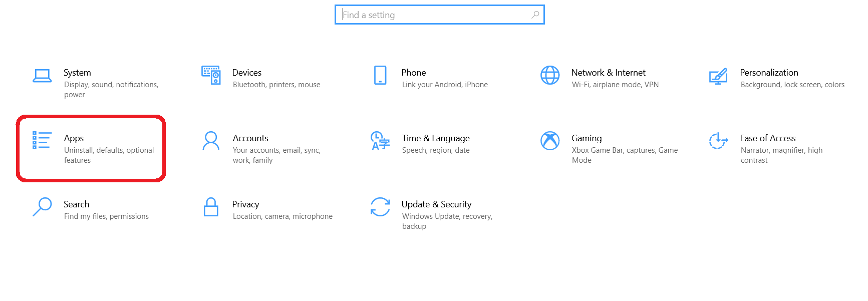The image size is (868, 301).
Task: Click 'Location, camera, microphone' description
Action: click(x=282, y=216)
